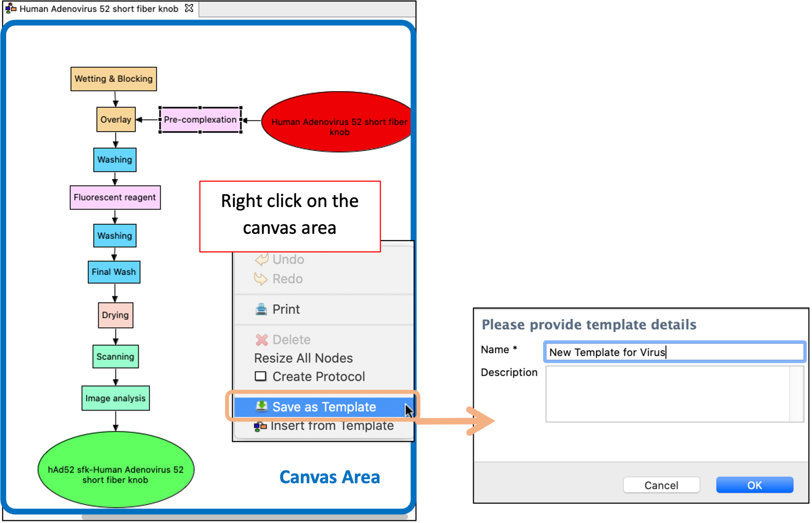Select the red Human Adenovirus 52 ellipse node
Image resolution: width=812 pixels, height=523 pixels.
[337, 122]
